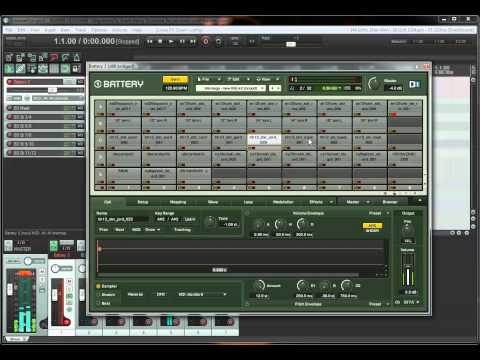This screenshot has height=360, width=480.
Task: Switch to Battery's Setup tab
Action: 143,202
